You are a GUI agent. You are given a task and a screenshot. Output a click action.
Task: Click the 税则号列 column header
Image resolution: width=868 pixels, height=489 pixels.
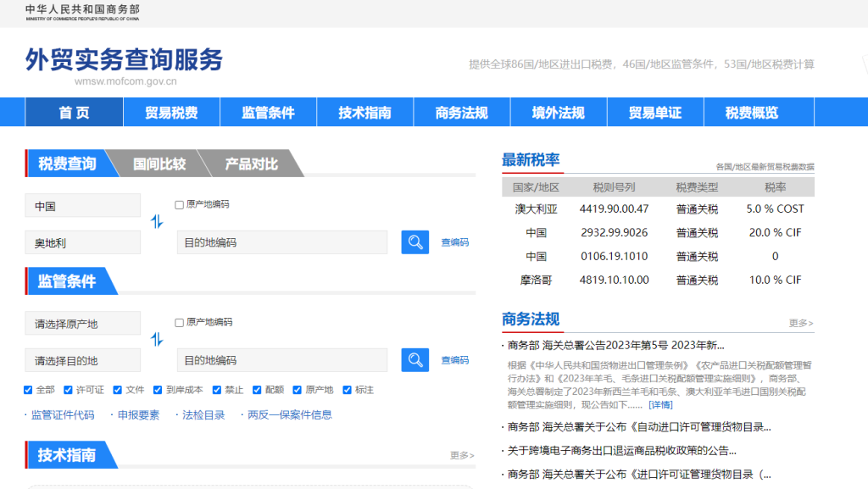click(614, 187)
